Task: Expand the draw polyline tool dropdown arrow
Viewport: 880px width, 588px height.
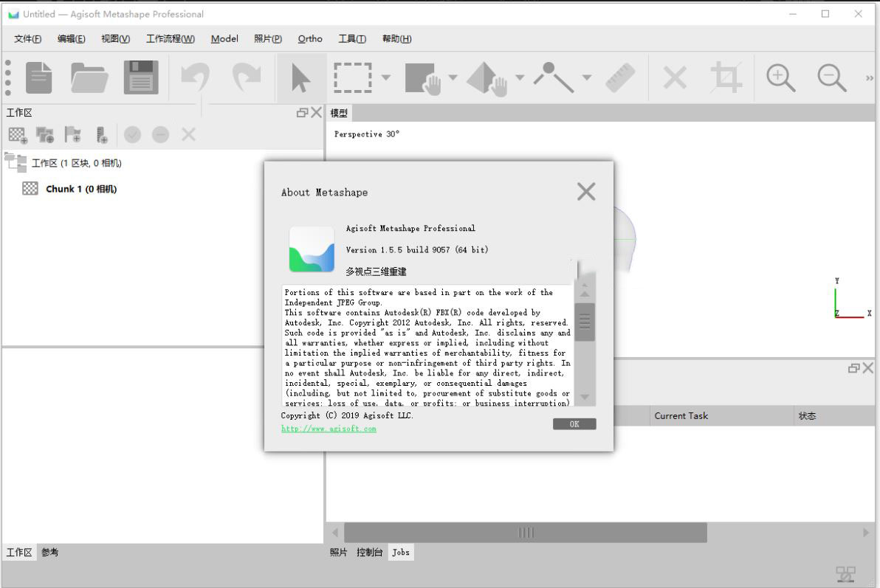Action: tap(586, 77)
